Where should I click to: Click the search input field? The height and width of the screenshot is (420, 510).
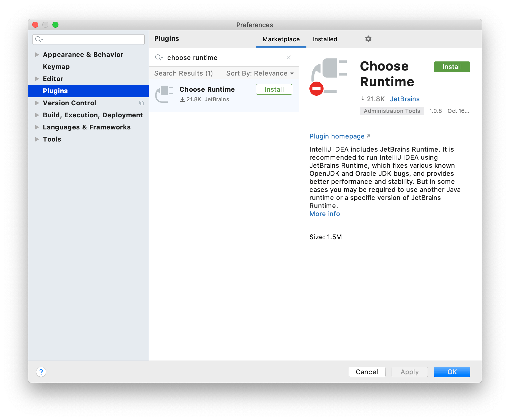pyautogui.click(x=224, y=58)
